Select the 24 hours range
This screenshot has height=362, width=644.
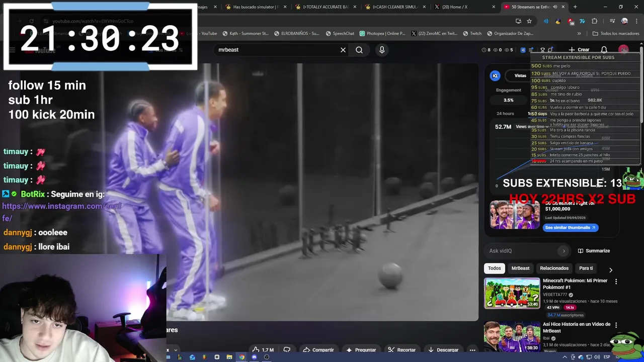tap(505, 114)
